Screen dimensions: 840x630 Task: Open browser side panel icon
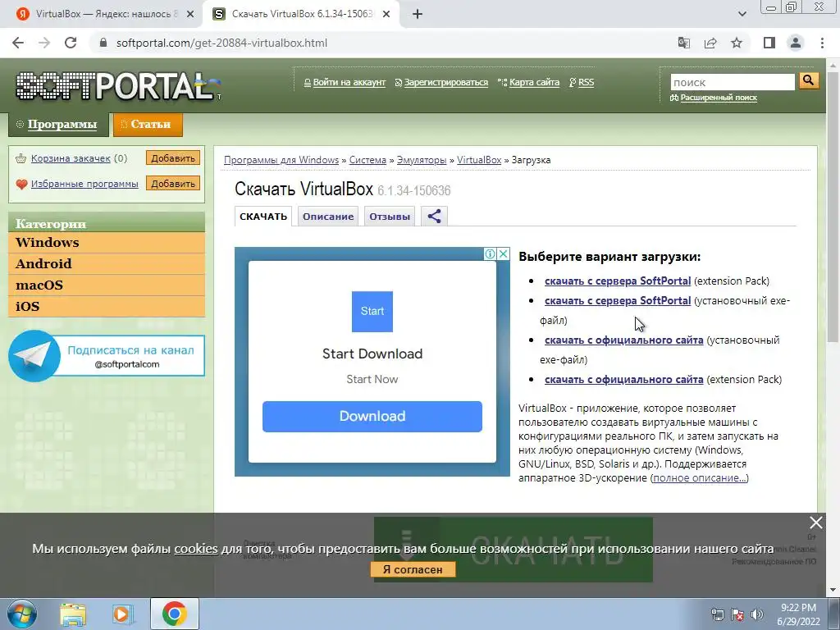(x=769, y=43)
